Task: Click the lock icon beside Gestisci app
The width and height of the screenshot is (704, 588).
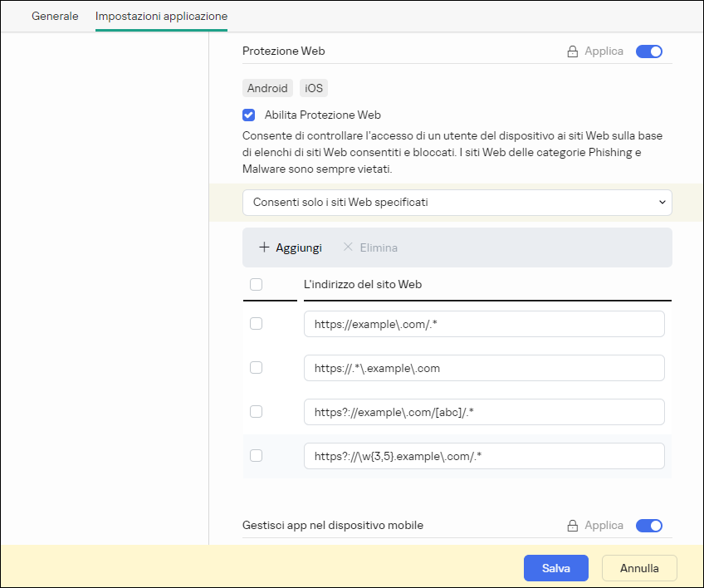Action: 572,526
